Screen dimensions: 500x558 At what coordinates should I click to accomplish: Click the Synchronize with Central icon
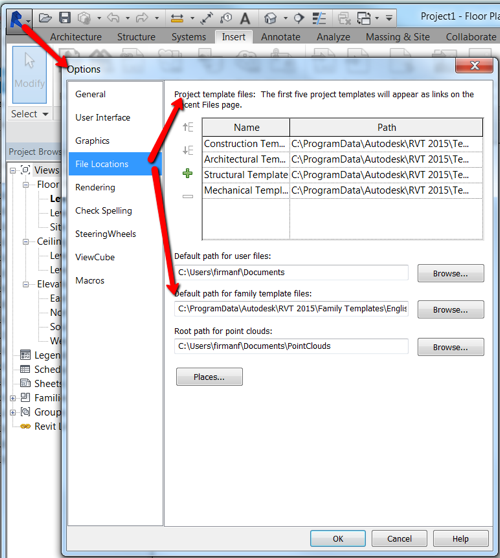pyautogui.click(x=84, y=17)
